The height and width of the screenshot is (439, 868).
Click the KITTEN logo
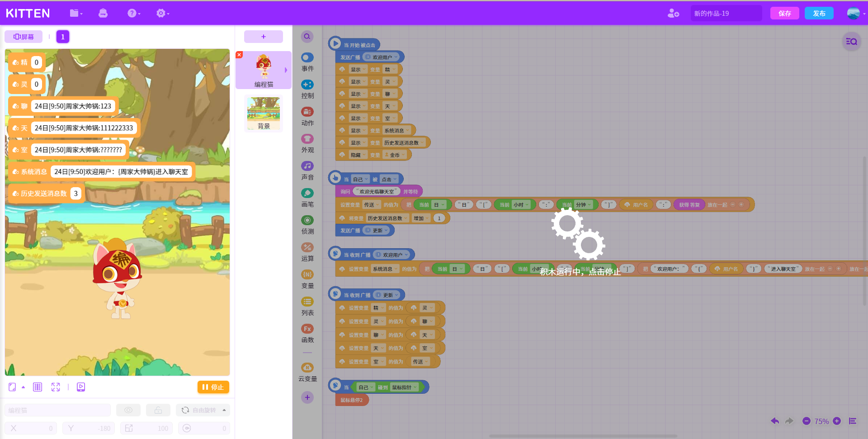pyautogui.click(x=28, y=14)
